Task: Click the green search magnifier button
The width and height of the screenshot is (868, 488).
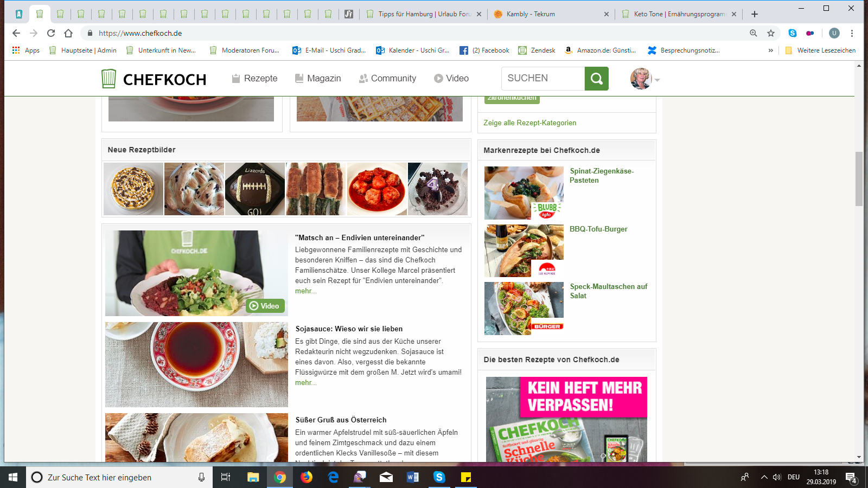Action: tap(596, 79)
